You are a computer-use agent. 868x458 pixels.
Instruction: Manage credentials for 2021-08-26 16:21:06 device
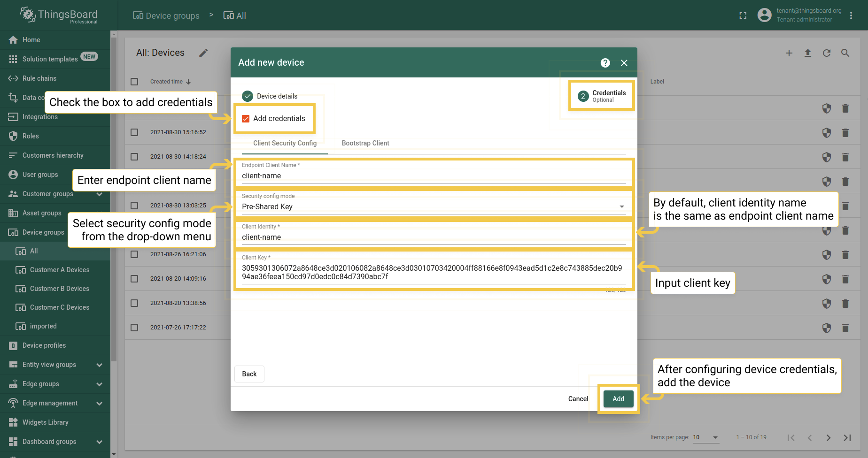[x=827, y=255]
